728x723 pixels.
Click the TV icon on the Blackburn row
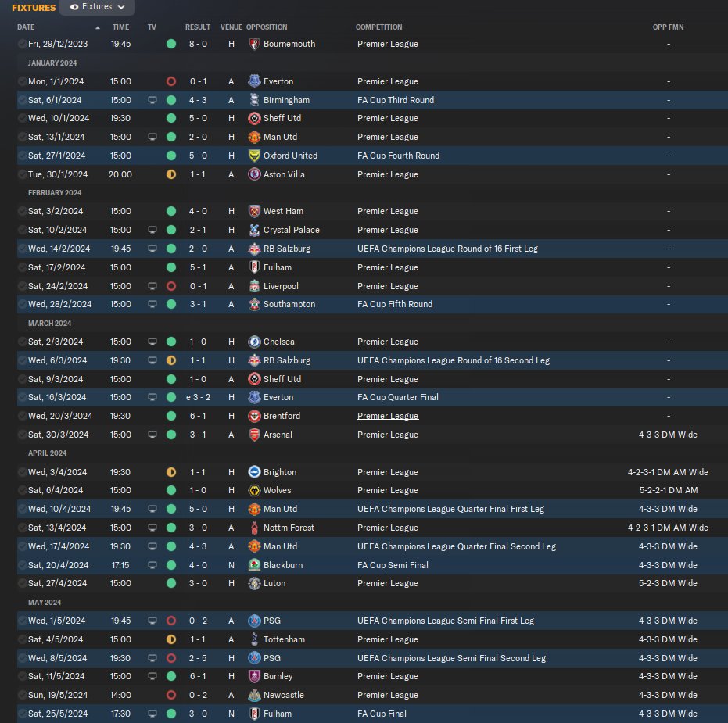[x=152, y=565]
